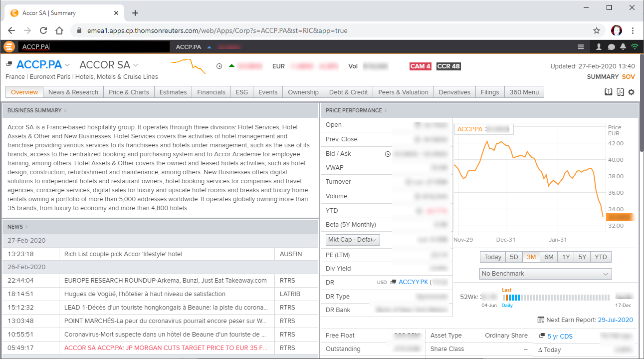The width and height of the screenshot is (644, 359).
Task: Click the blue triangle next to ACCP.PA in toolbar
Action: click(209, 47)
